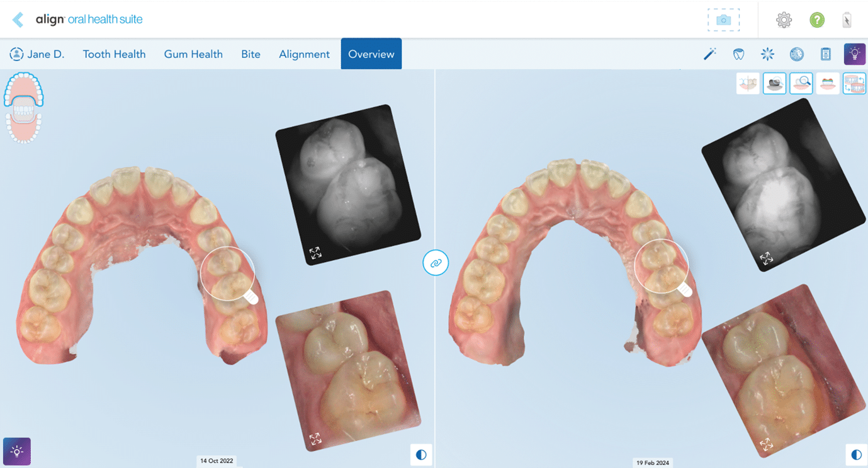Expand the 2022 color tooth photo
The height and width of the screenshot is (468, 868).
coord(315,439)
